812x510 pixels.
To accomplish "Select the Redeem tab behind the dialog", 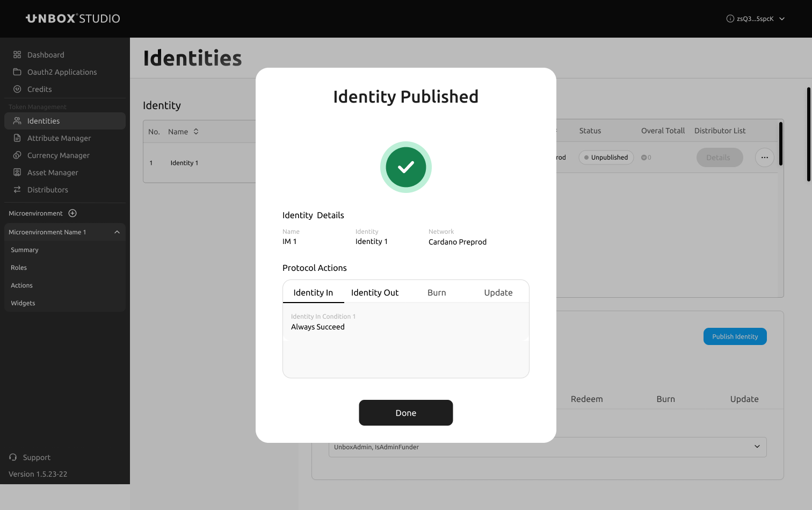I will click(587, 399).
